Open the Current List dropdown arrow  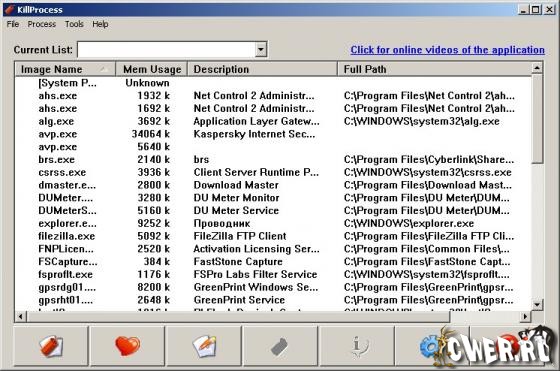[x=261, y=49]
